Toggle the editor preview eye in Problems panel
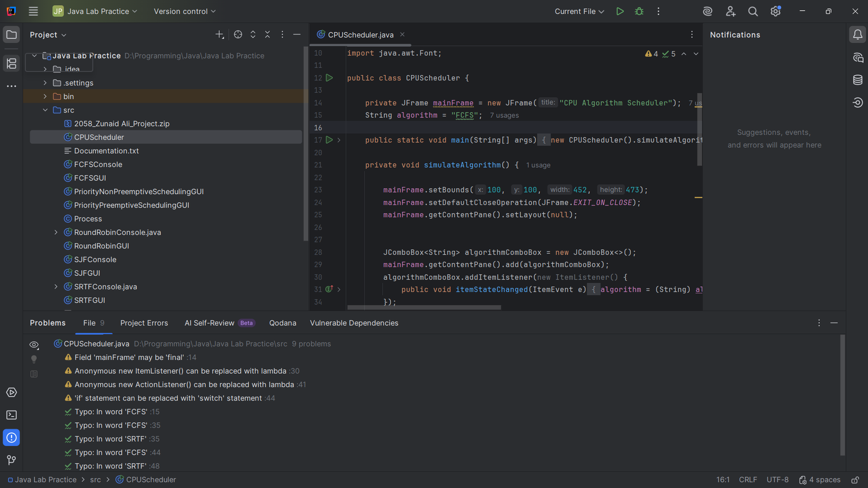 [34, 344]
